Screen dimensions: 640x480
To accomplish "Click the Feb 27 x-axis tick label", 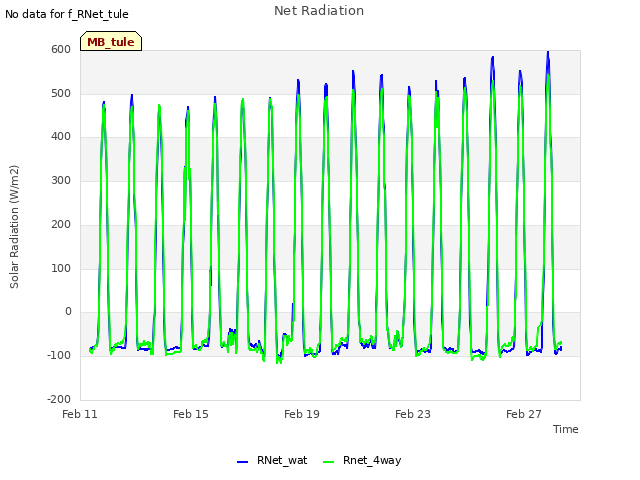I will (x=524, y=414).
